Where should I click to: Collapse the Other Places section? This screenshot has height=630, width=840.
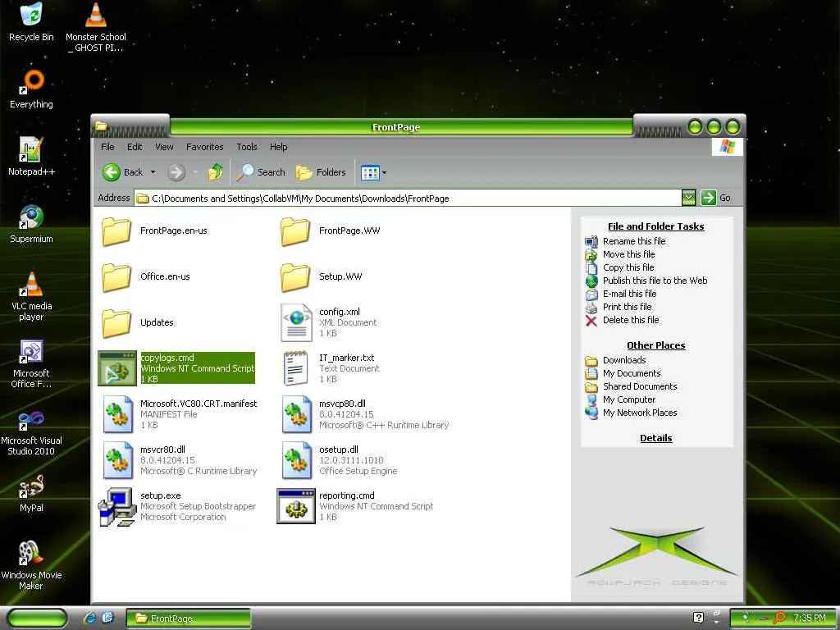pos(655,345)
